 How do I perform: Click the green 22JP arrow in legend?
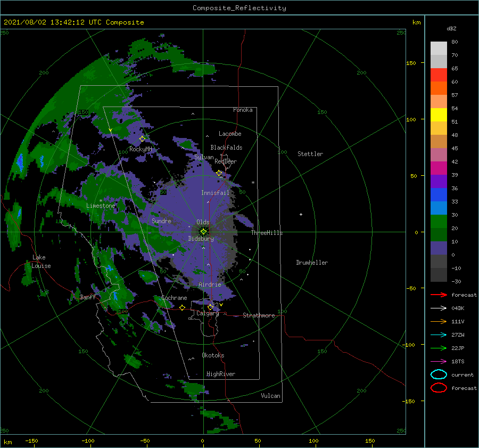(439, 348)
